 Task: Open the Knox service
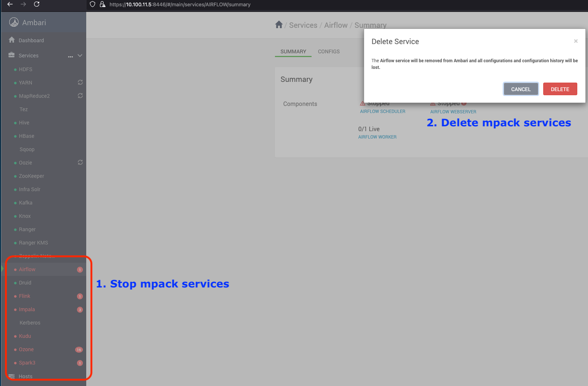click(x=25, y=216)
